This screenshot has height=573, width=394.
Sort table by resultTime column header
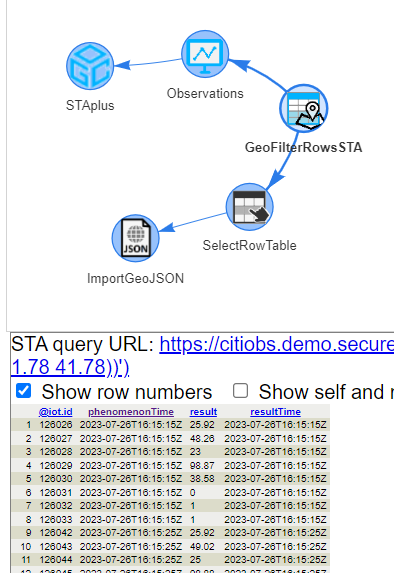coord(276,412)
